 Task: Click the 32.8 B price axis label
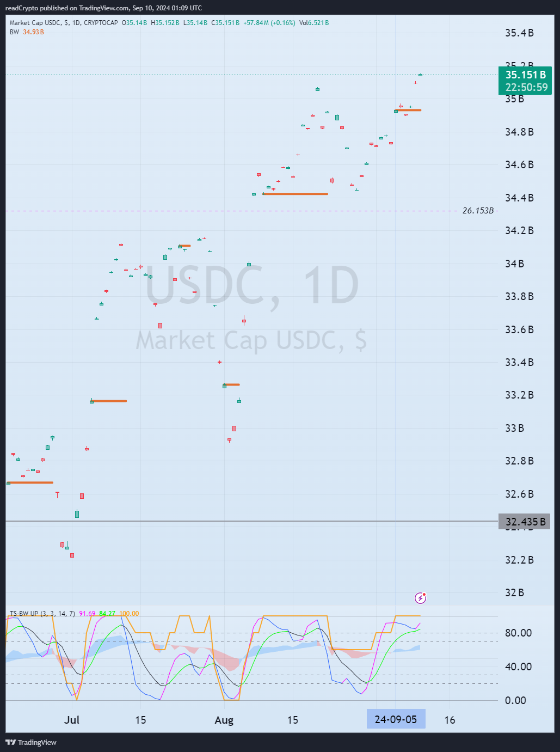(519, 461)
